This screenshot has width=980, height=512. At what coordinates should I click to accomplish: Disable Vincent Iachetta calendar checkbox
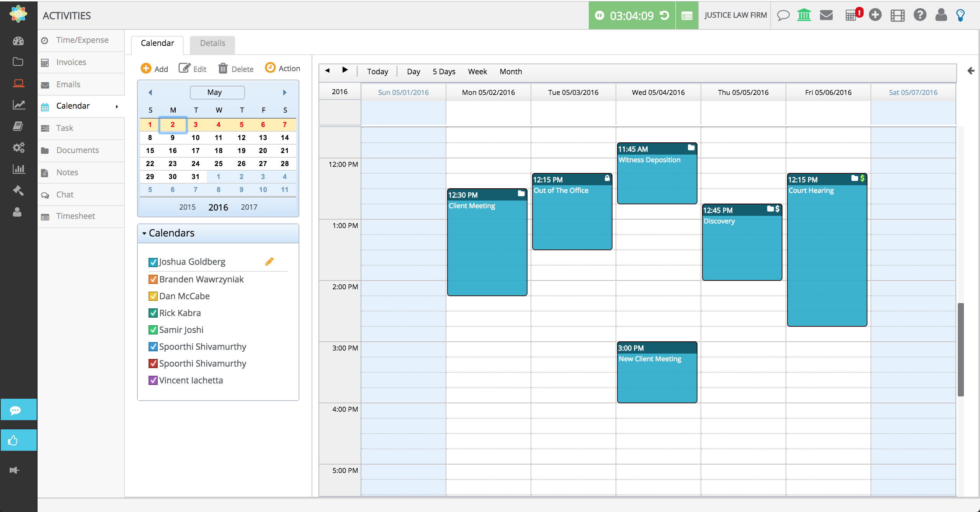click(x=153, y=380)
